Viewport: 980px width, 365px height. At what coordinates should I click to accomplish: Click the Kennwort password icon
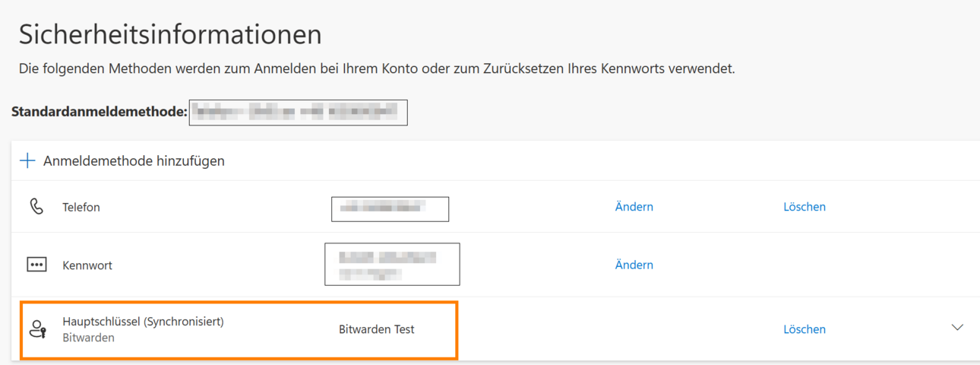[36, 265]
